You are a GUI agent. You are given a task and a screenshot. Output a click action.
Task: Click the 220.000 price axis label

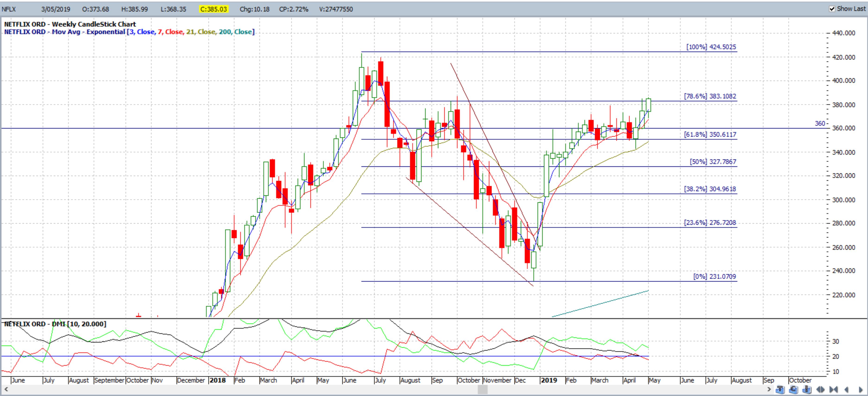[843, 295]
